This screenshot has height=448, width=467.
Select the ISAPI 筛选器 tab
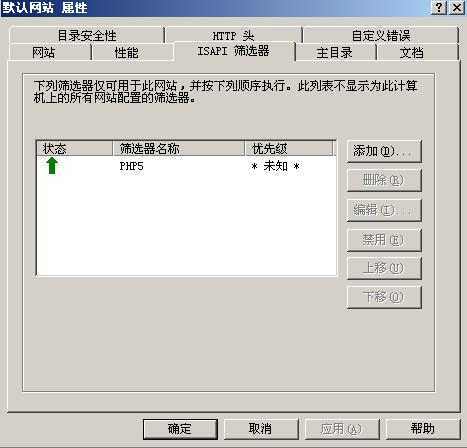234,51
